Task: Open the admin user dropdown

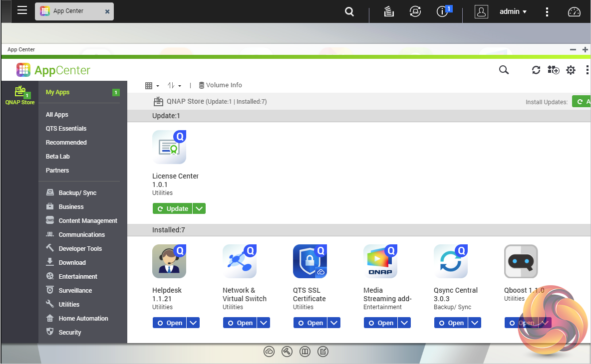Action: [x=513, y=11]
